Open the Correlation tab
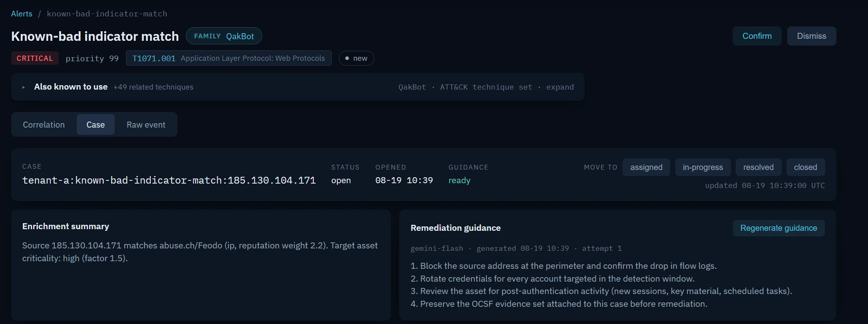This screenshot has width=868, height=324. (44, 125)
